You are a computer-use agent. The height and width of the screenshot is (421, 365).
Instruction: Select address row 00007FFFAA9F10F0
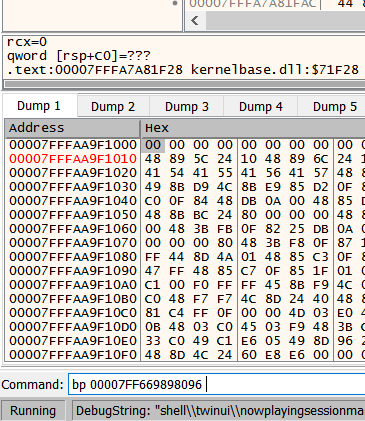(x=73, y=355)
